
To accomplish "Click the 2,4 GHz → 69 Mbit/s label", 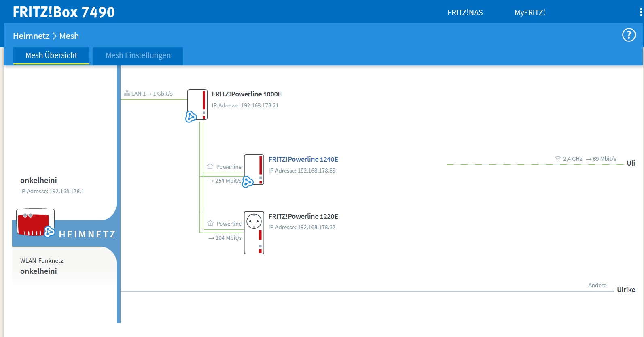I will pyautogui.click(x=589, y=159).
